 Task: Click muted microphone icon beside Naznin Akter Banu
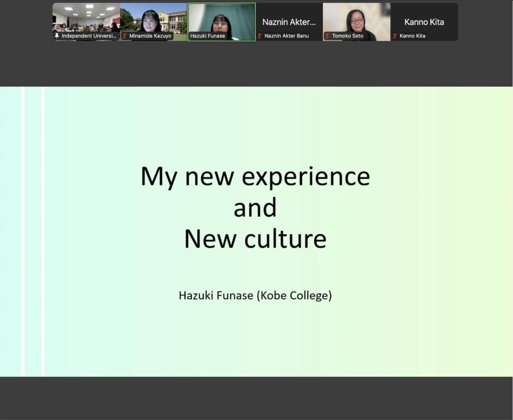[x=260, y=36]
